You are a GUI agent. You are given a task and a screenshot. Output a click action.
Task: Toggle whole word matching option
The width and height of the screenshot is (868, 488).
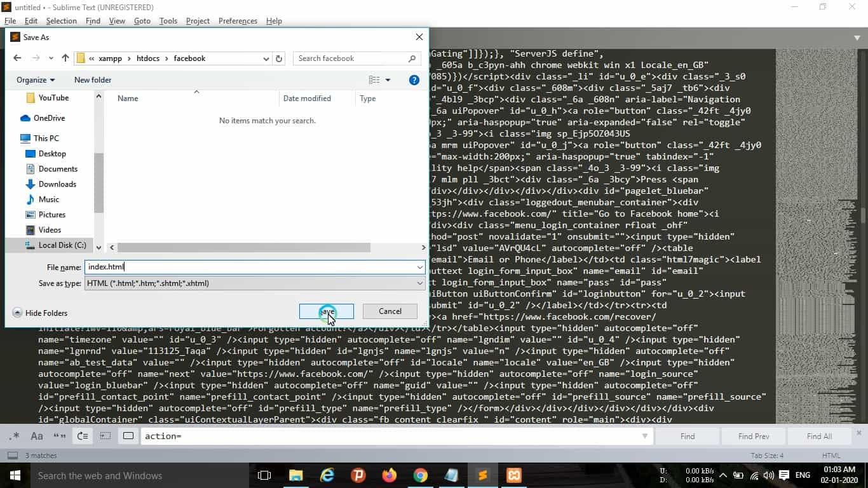pos(60,436)
